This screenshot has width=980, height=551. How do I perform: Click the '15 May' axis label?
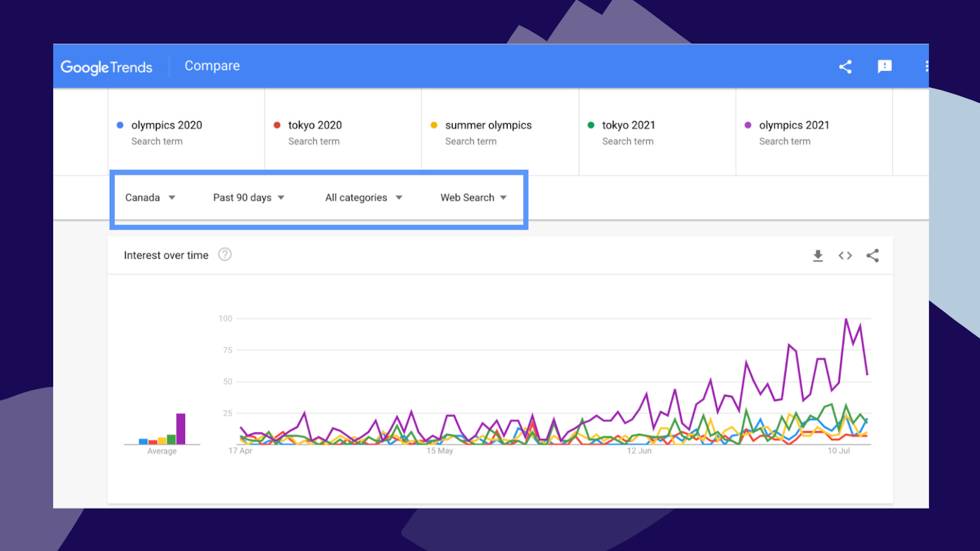pos(440,451)
